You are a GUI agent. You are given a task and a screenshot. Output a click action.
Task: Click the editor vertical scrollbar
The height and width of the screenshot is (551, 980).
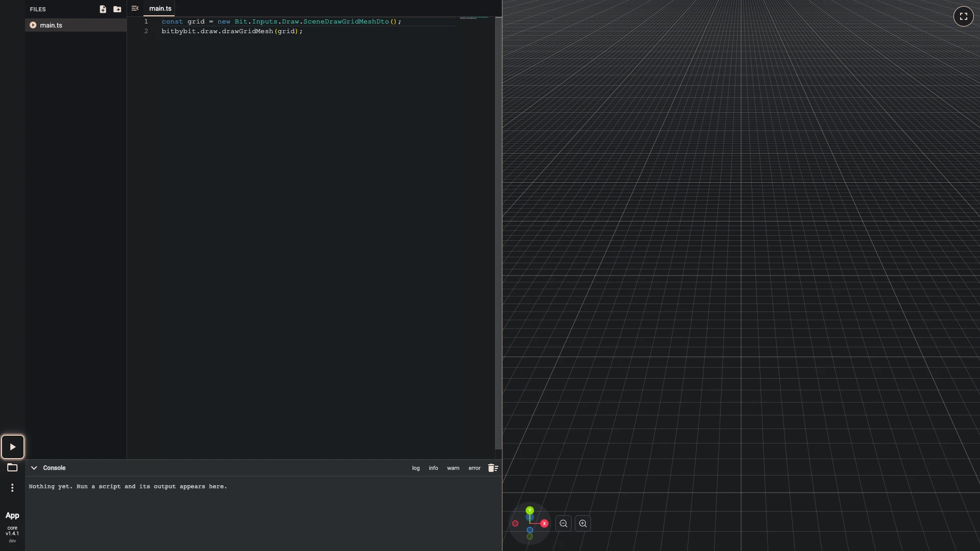[498, 233]
